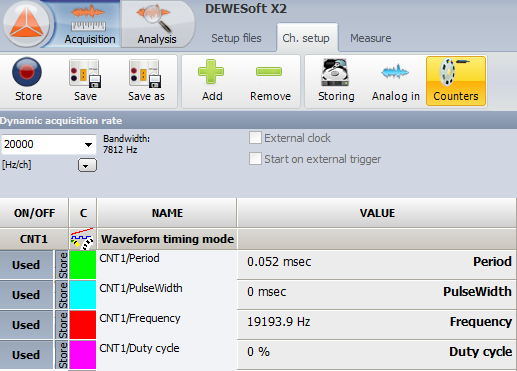Click the Save setup icon

click(85, 81)
